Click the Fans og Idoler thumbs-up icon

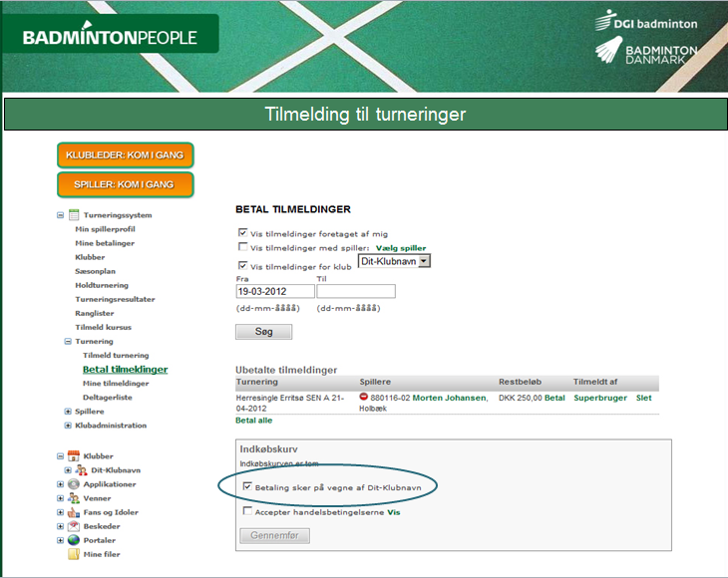coord(74,512)
